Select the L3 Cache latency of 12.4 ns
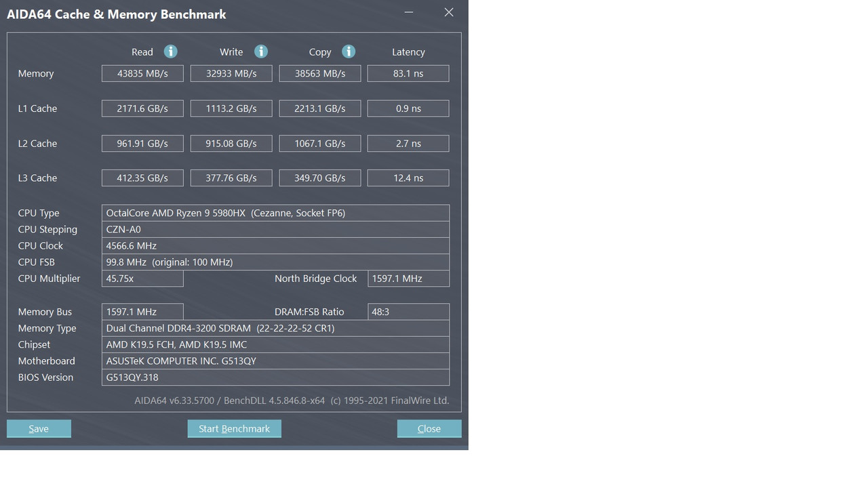The image size is (868, 488). coord(408,178)
